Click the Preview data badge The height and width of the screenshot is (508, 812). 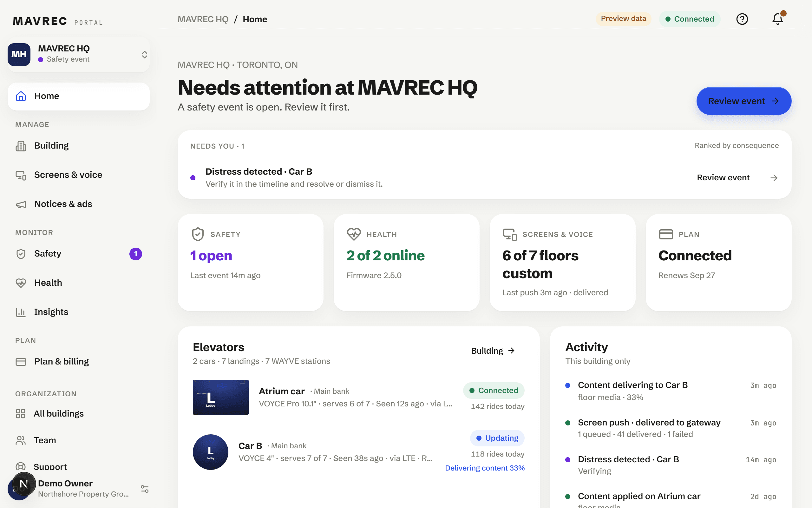(623, 19)
